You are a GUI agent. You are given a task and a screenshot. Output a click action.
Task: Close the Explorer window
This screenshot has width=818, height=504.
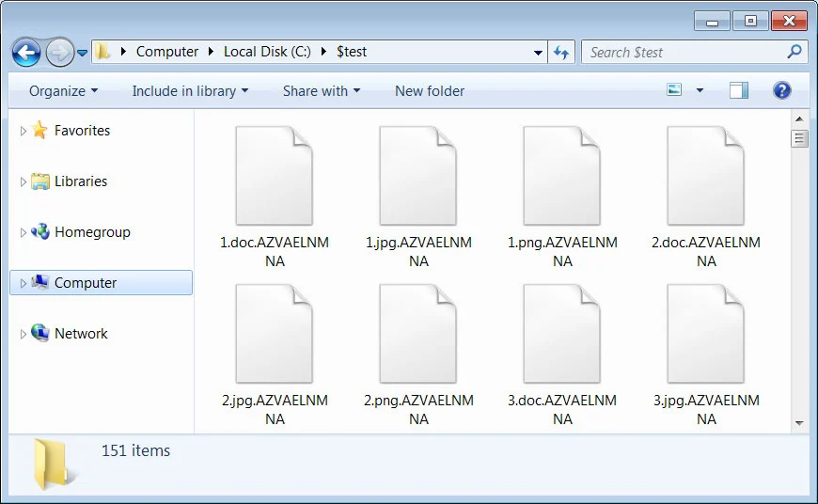click(x=789, y=22)
